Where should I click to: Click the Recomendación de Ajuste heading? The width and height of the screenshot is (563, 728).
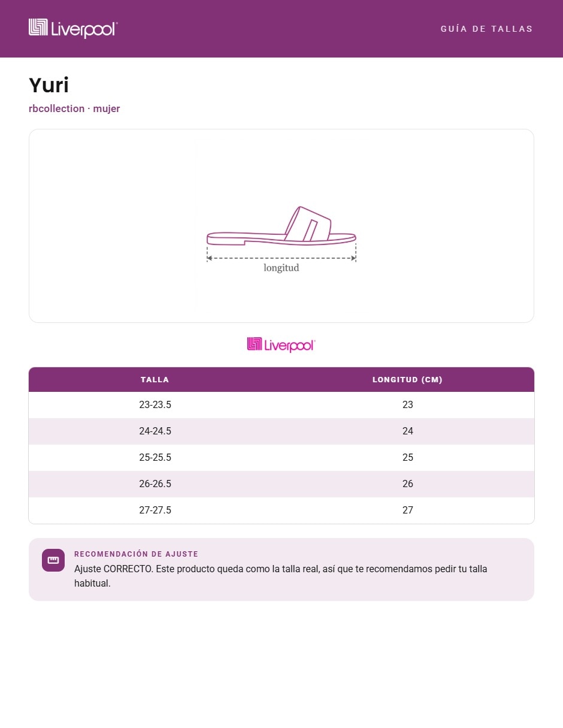click(136, 554)
